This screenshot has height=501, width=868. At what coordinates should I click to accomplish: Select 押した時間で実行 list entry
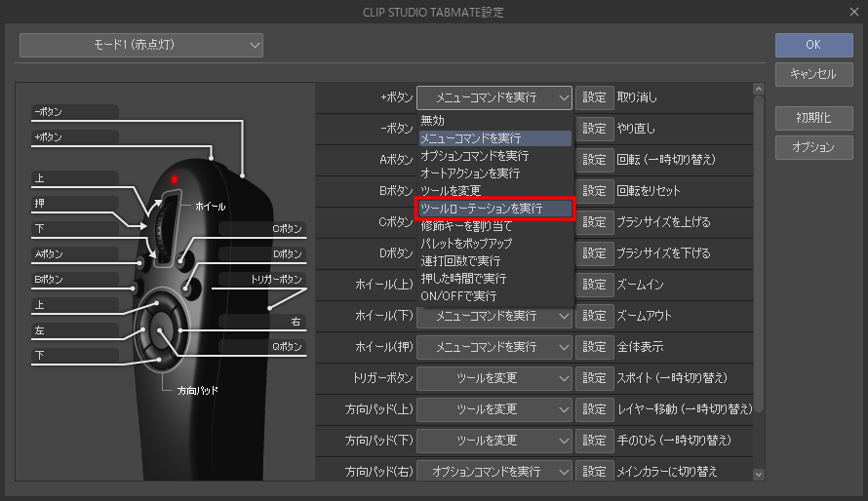[495, 279]
